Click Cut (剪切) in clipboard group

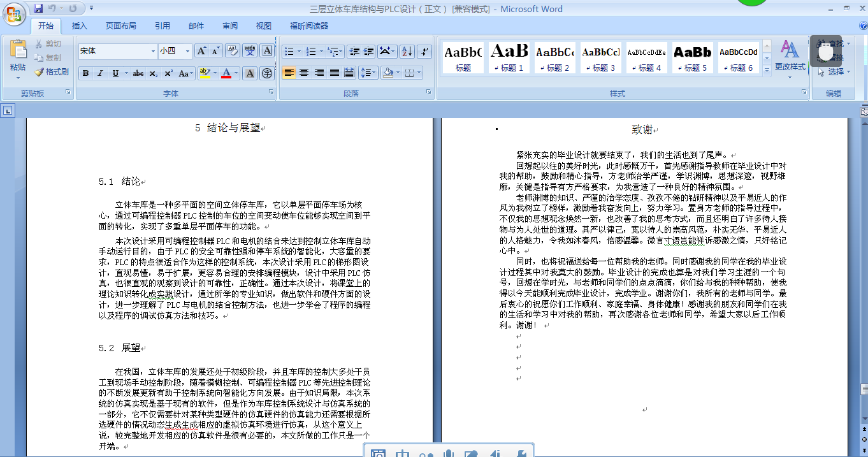pyautogui.click(x=48, y=44)
